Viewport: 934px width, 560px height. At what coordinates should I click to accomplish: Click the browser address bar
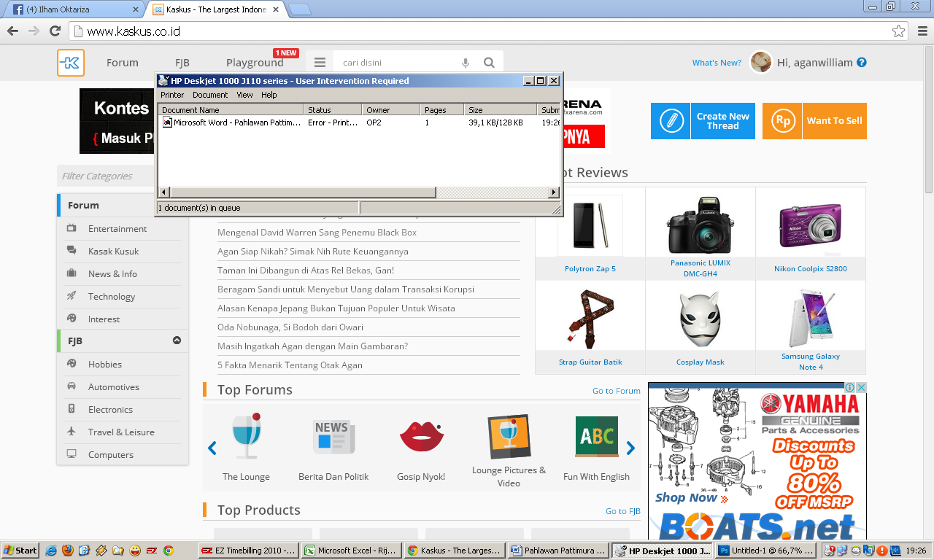(x=487, y=31)
